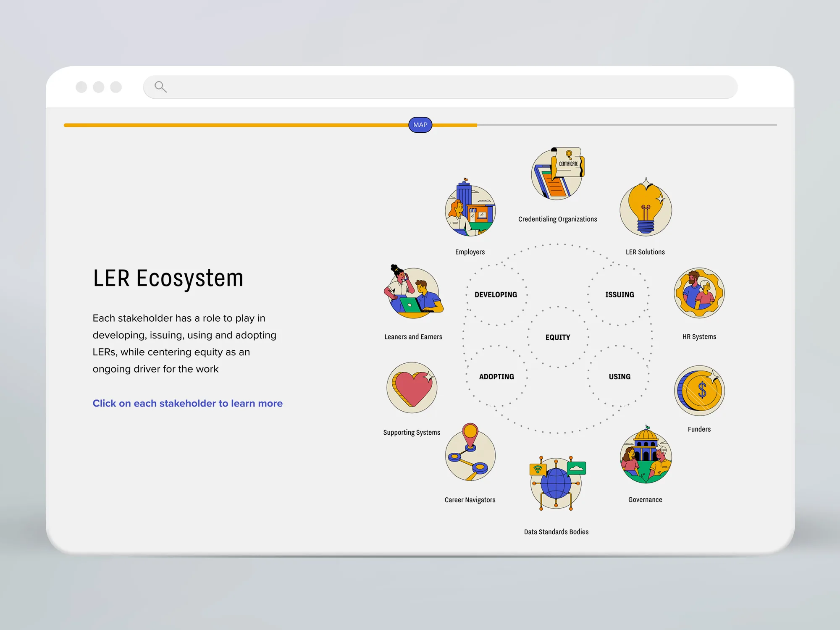The height and width of the screenshot is (630, 840).
Task: Select the DEVELOPING dotted circle
Action: click(496, 295)
